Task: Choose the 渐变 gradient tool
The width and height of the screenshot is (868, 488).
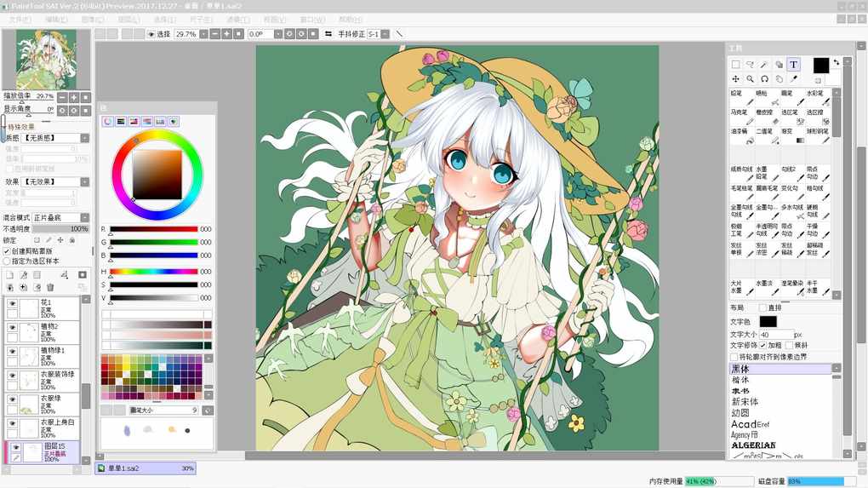Action: click(793, 136)
